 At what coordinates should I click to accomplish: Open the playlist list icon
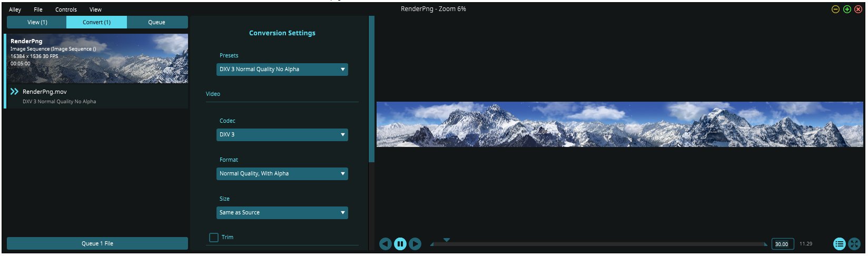click(839, 244)
